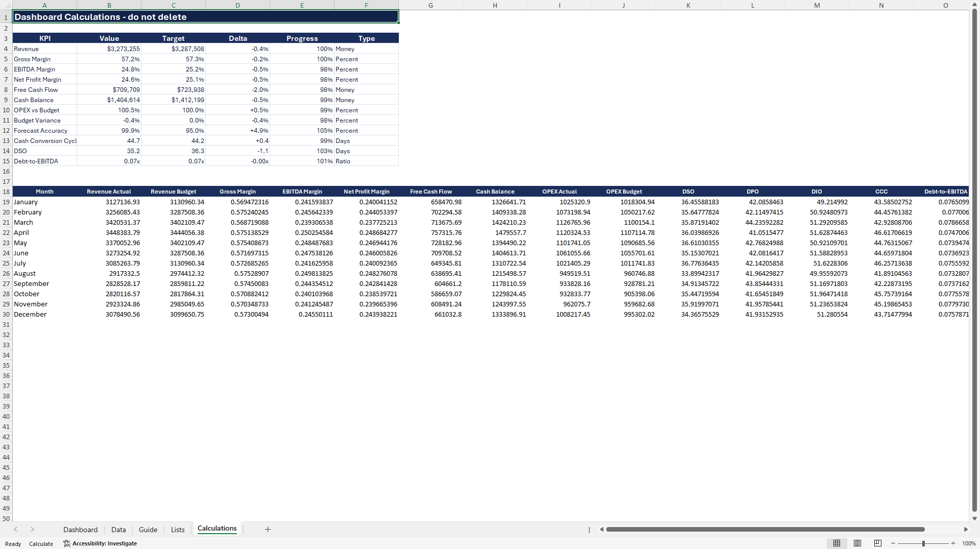Image resolution: width=980 pixels, height=549 pixels.
Task: Select row 31 header
Action: (6, 324)
